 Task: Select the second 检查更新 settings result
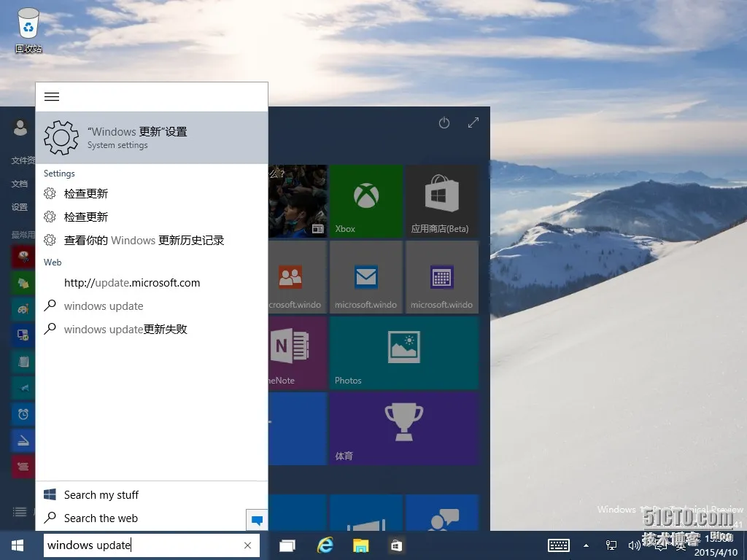(x=152, y=217)
